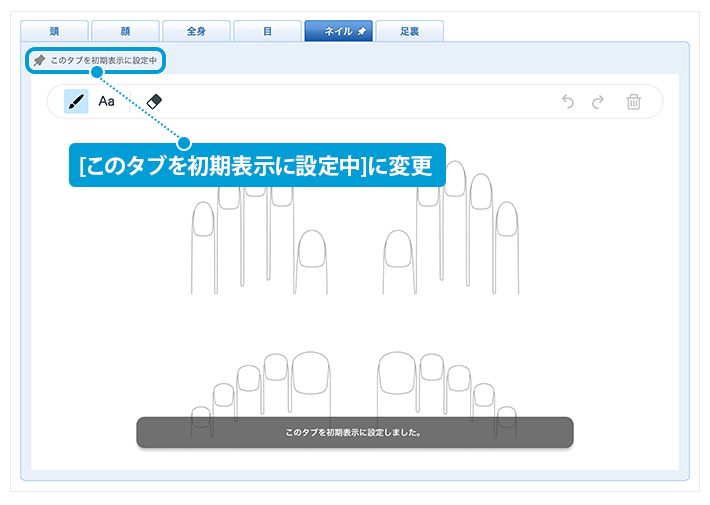710x505 pixels.
Task: Dismiss the このタブを初期表示に設定しました notification
Action: (x=354, y=433)
